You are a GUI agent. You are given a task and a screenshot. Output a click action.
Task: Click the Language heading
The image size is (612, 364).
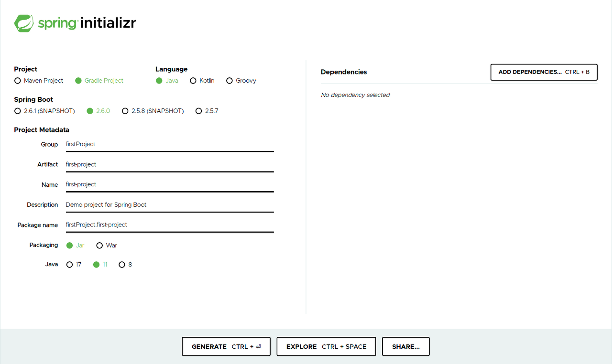(171, 69)
